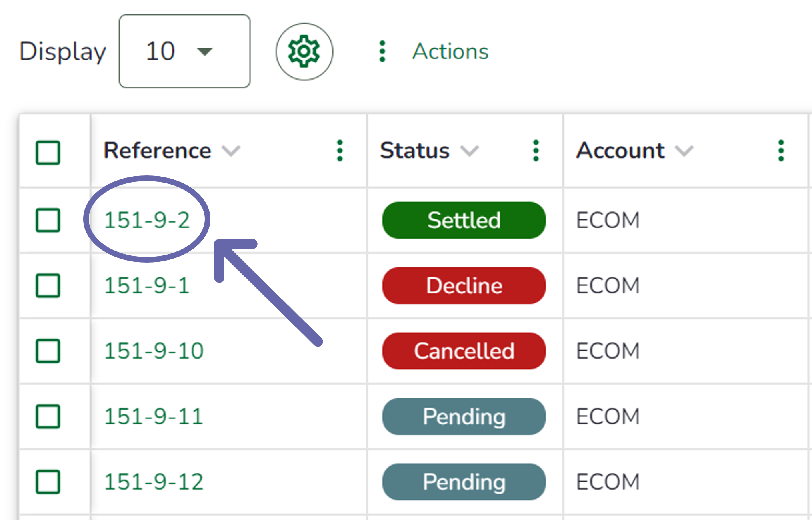Click the green Settled status badge
Viewport: 812px width, 520px height.
pos(464,220)
